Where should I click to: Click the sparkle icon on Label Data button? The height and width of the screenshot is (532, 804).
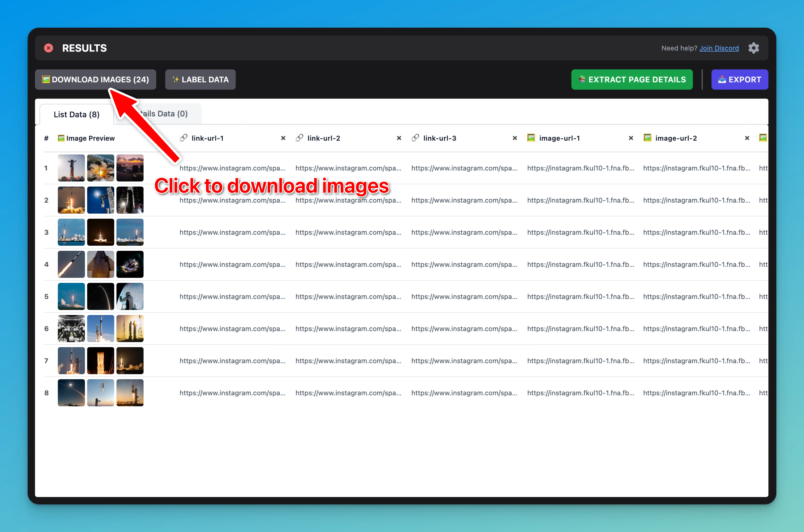176,79
